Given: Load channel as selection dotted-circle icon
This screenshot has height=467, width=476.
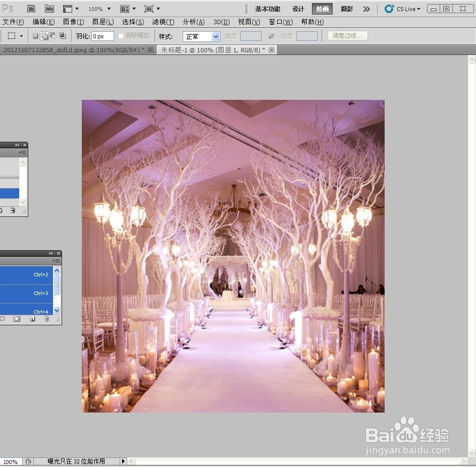Looking at the screenshot, I should 3,319.
